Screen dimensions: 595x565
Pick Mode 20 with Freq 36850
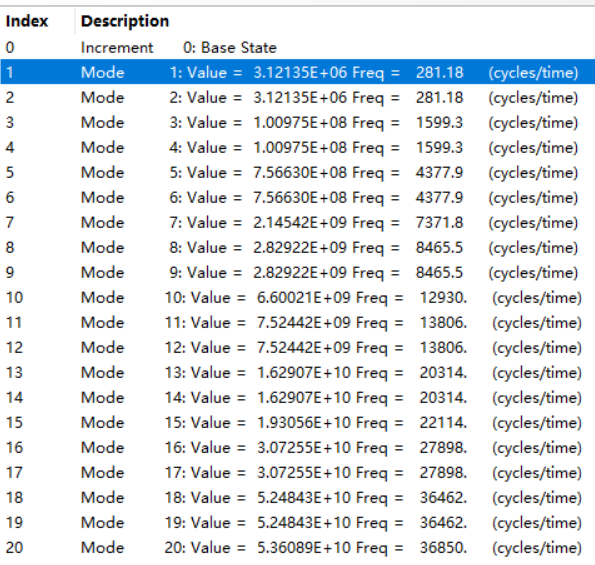point(298,548)
